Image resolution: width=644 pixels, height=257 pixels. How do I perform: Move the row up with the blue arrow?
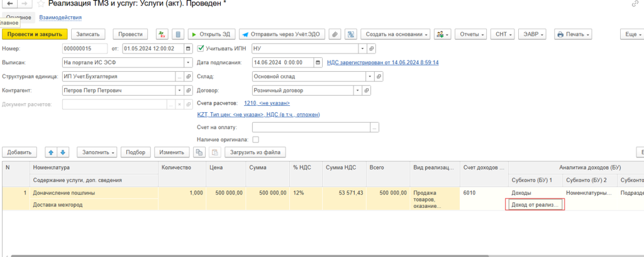pos(52,152)
